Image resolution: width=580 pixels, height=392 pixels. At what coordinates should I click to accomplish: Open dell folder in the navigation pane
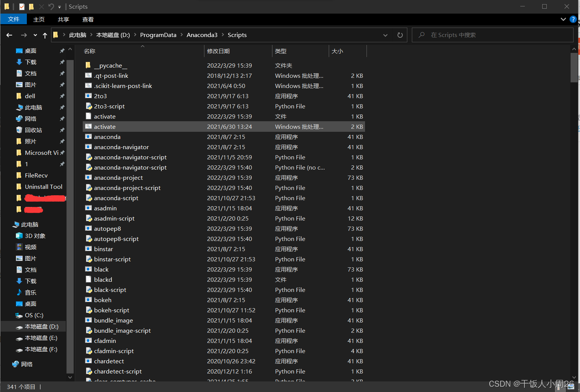[x=30, y=96]
